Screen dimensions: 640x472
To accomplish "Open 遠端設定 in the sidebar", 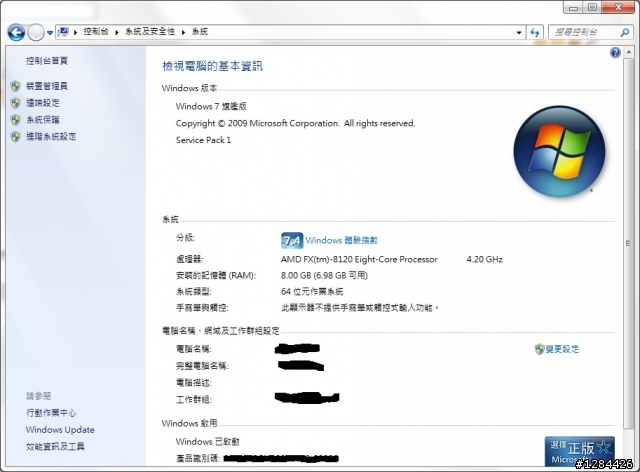I will [43, 103].
